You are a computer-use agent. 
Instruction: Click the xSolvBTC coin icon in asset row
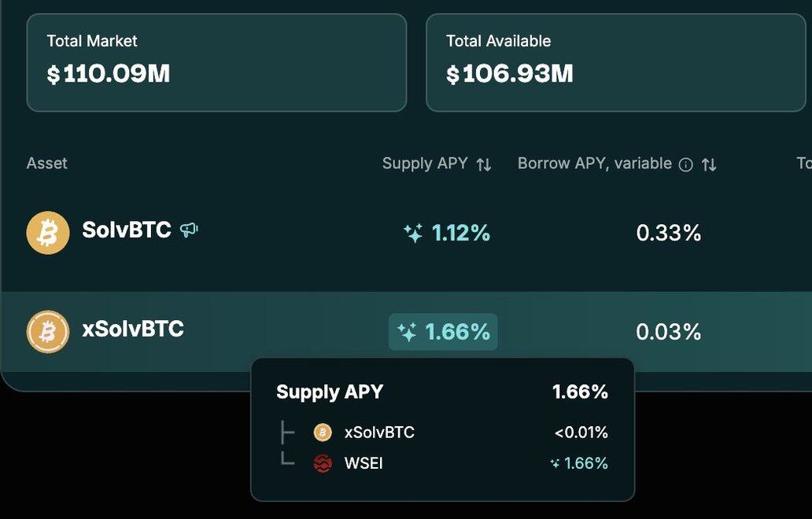click(x=48, y=331)
